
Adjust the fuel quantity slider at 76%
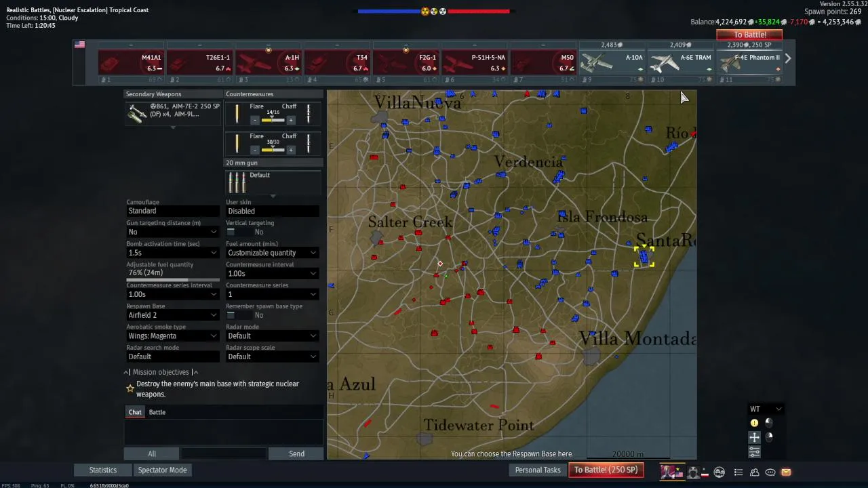(x=173, y=279)
